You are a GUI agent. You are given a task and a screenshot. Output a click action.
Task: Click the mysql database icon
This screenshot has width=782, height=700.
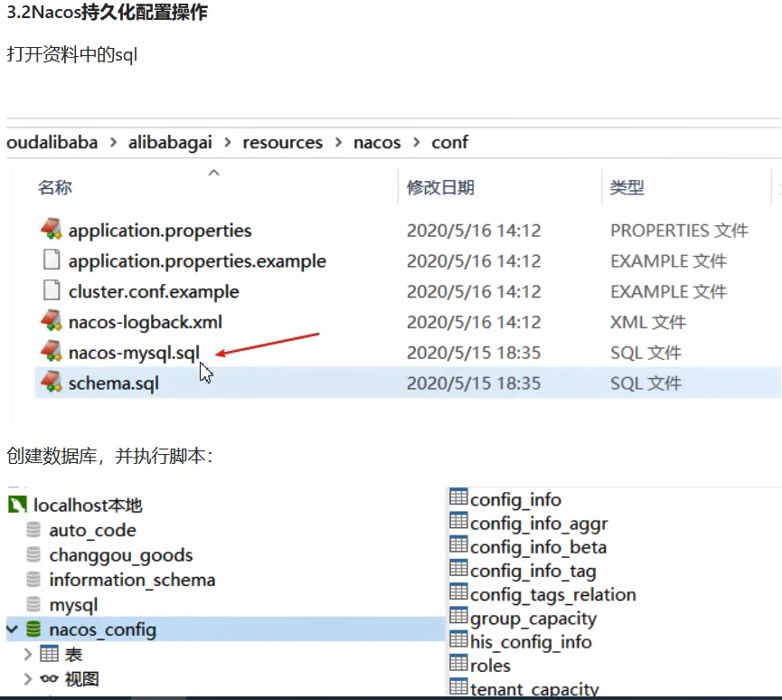tap(33, 604)
